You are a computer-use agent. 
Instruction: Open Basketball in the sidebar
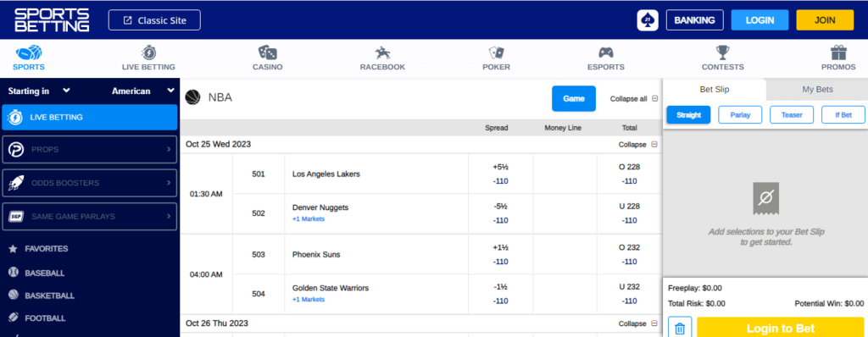pos(50,296)
